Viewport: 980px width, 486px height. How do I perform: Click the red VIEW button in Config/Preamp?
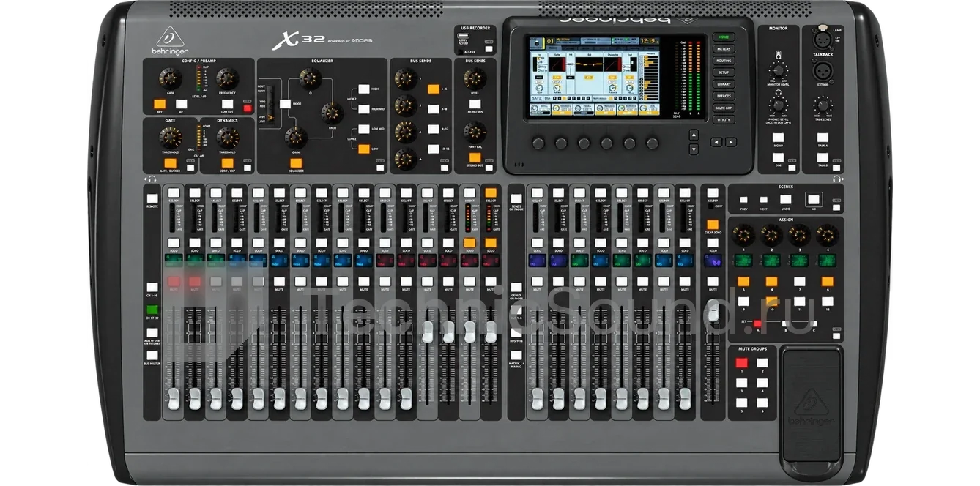pos(248,108)
